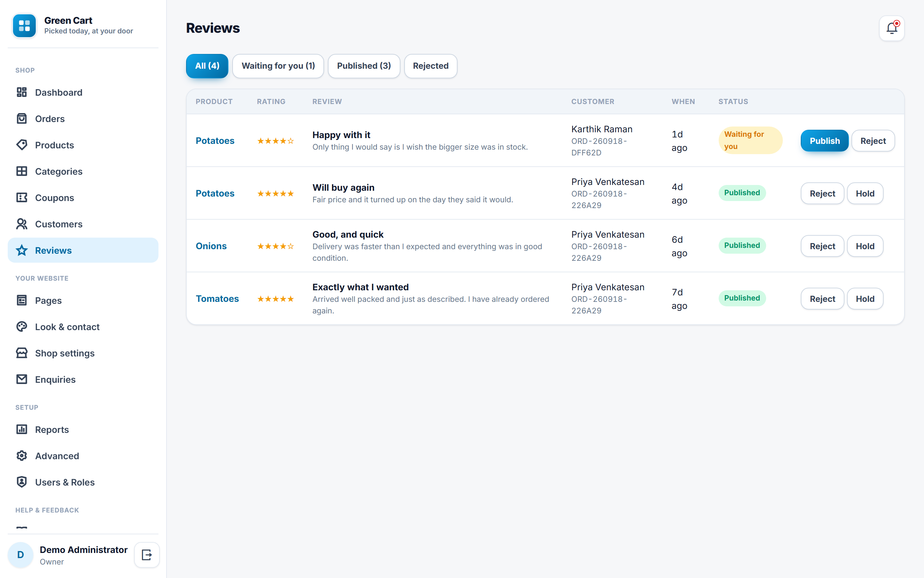Image resolution: width=924 pixels, height=578 pixels.
Task: Open Dashboard from the sidebar
Action: point(83,92)
